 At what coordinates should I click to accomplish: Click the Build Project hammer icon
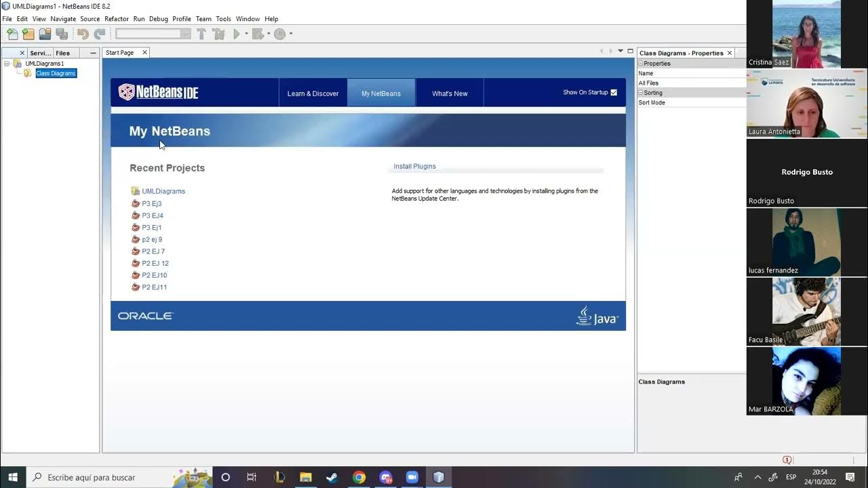pos(201,34)
